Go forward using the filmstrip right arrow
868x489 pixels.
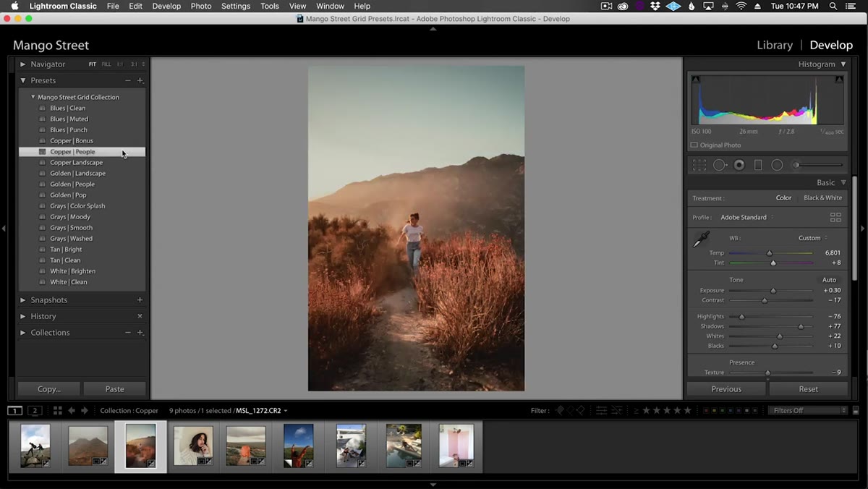(x=85, y=410)
